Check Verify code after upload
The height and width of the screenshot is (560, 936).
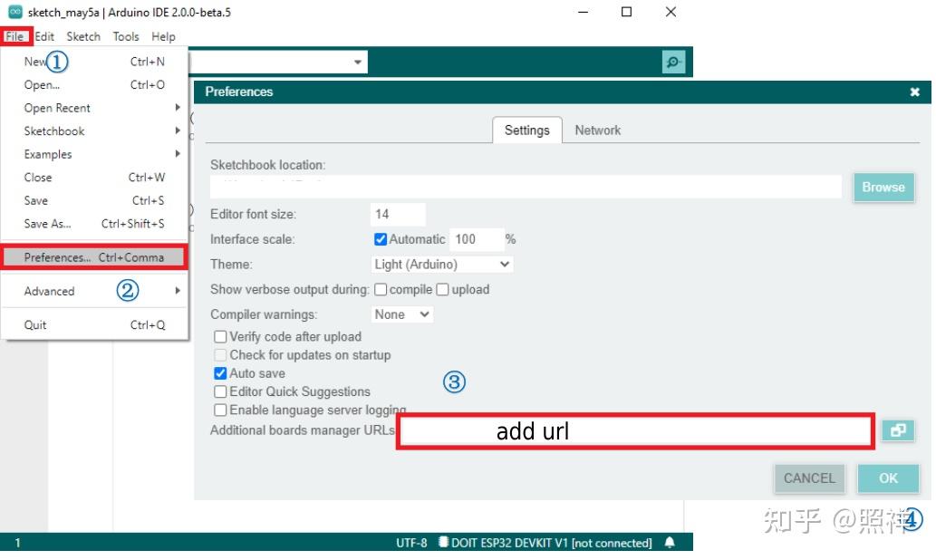[x=220, y=337]
